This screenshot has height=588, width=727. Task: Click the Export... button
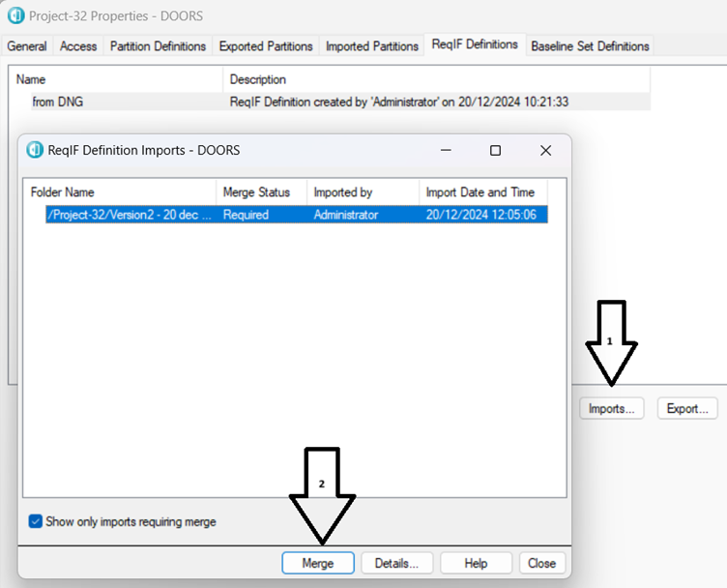[x=687, y=409]
